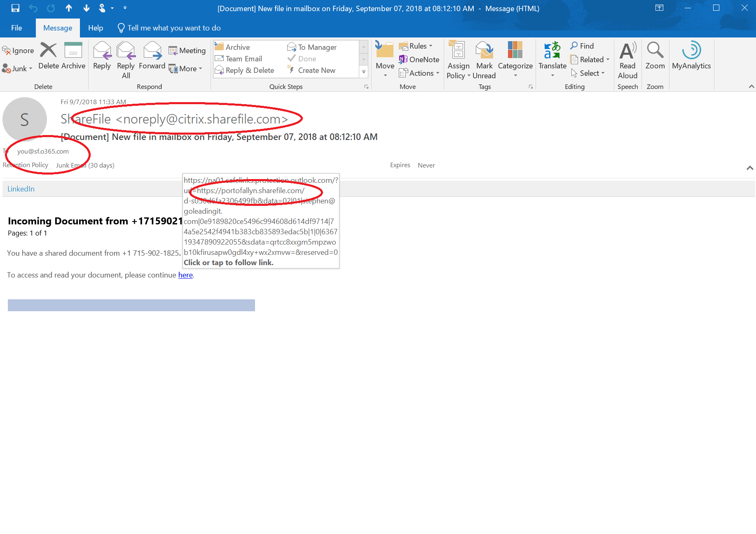Open the Rules dropdown

tap(416, 46)
